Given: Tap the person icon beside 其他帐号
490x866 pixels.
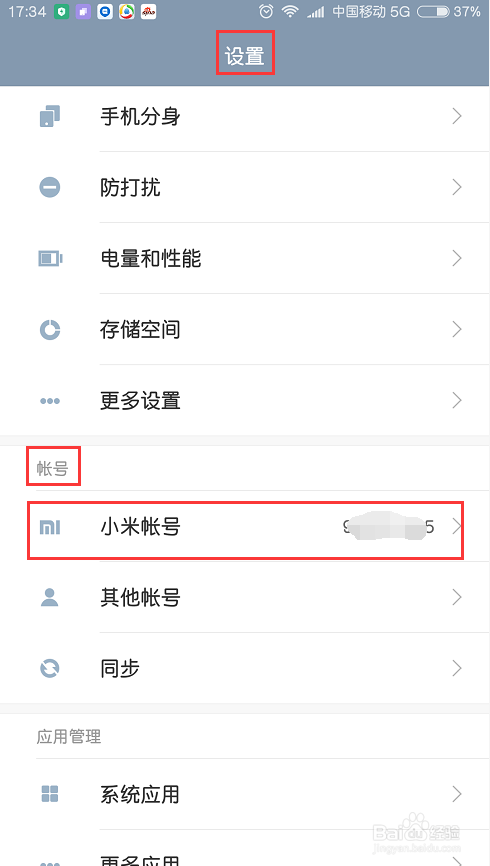Looking at the screenshot, I should (x=50, y=598).
